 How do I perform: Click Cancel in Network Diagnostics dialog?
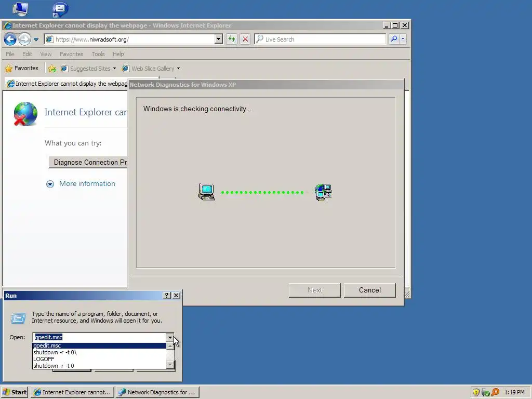point(370,290)
